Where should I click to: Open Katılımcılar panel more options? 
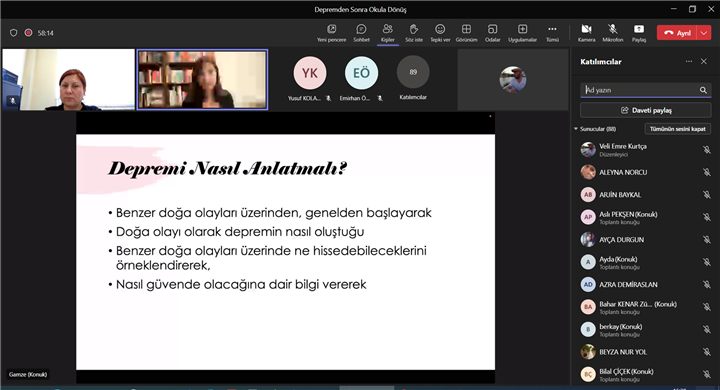[x=689, y=61]
